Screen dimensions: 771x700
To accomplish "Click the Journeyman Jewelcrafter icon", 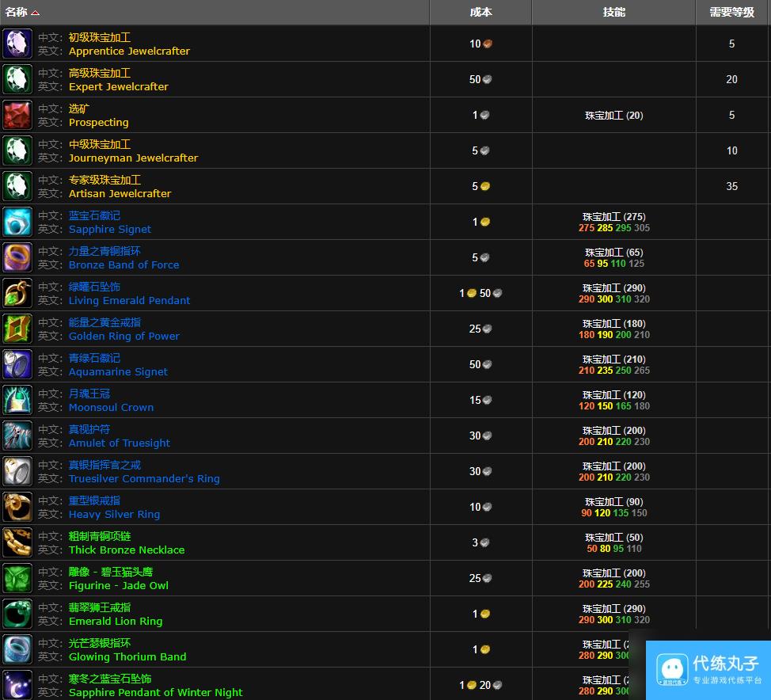I will (x=17, y=150).
